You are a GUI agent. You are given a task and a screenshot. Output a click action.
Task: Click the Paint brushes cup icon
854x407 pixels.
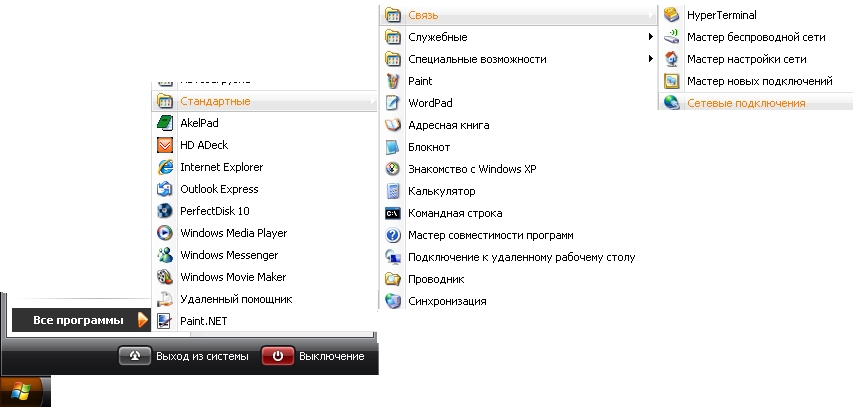point(393,81)
